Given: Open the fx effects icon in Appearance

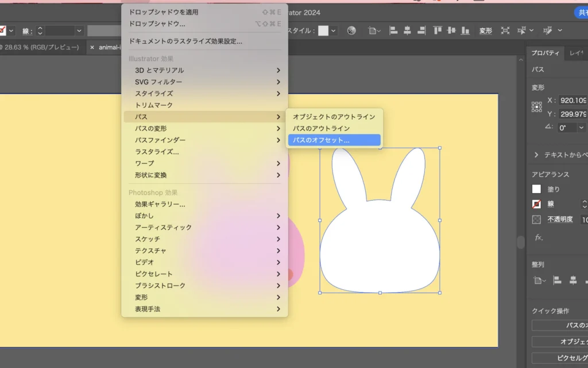Looking at the screenshot, I should tap(539, 237).
